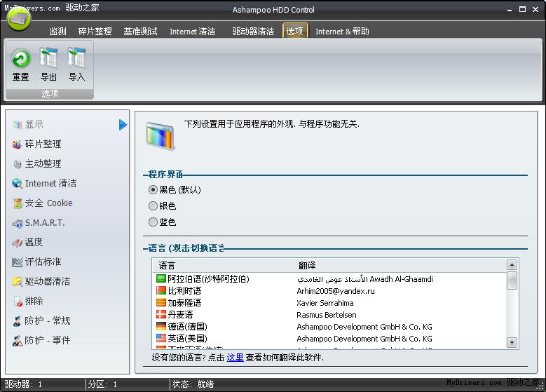Switch to the 驱动器清洁 ribbon tab
The image size is (546, 392).
coord(253,32)
